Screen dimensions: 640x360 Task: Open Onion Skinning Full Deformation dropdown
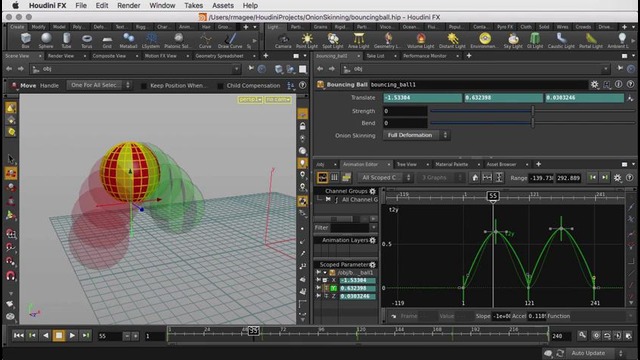click(x=417, y=135)
